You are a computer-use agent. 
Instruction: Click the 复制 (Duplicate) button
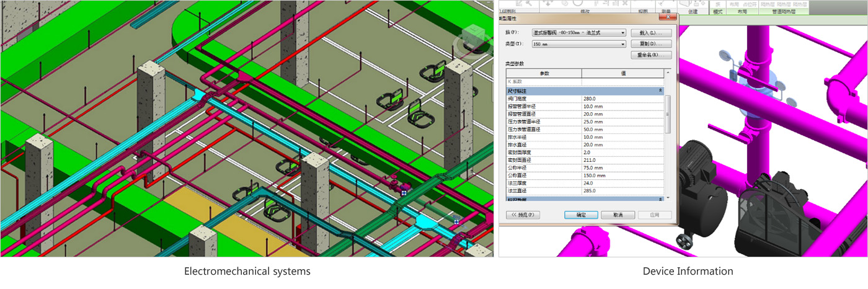(x=650, y=44)
